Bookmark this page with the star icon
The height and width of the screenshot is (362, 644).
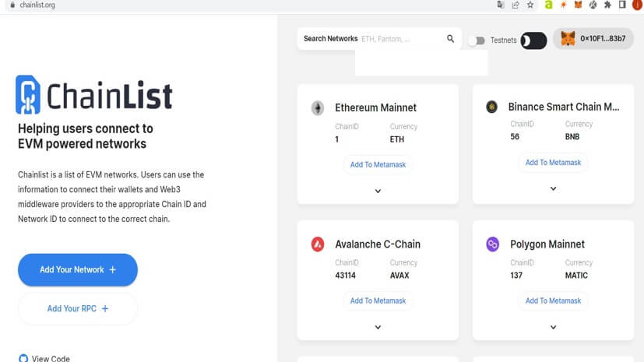pos(530,5)
